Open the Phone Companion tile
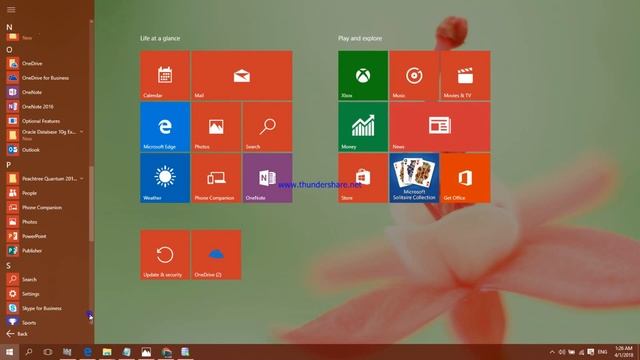The width and height of the screenshot is (640, 360). [x=216, y=178]
